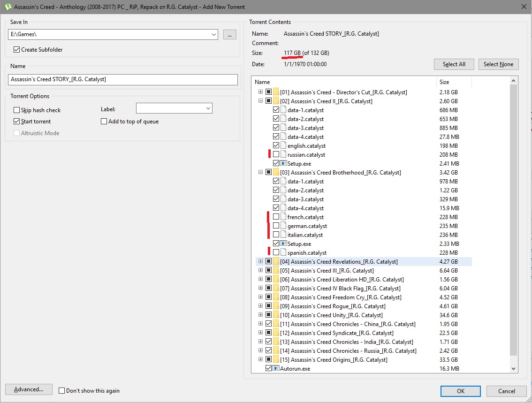This screenshot has width=532, height=403.
Task: Enable Add to top of queue
Action: tap(104, 121)
